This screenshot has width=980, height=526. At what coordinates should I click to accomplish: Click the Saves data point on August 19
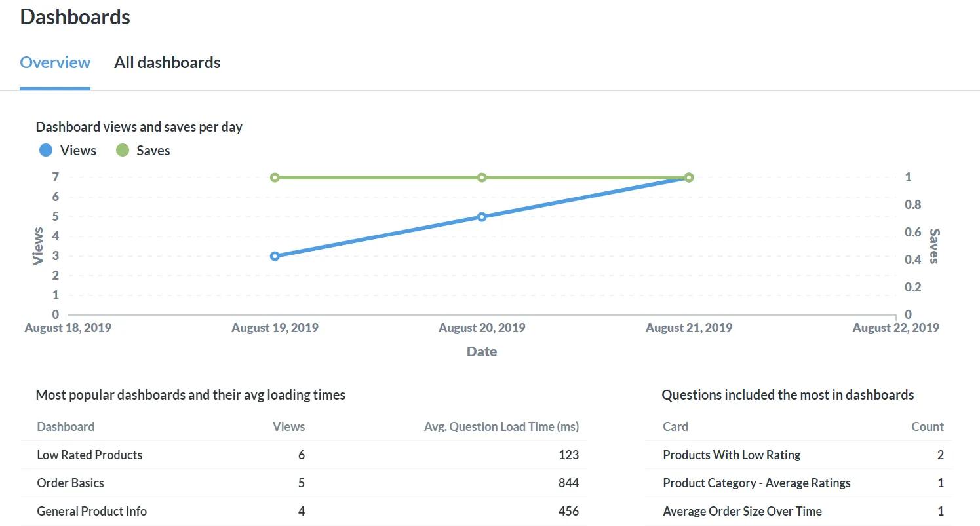[275, 178]
